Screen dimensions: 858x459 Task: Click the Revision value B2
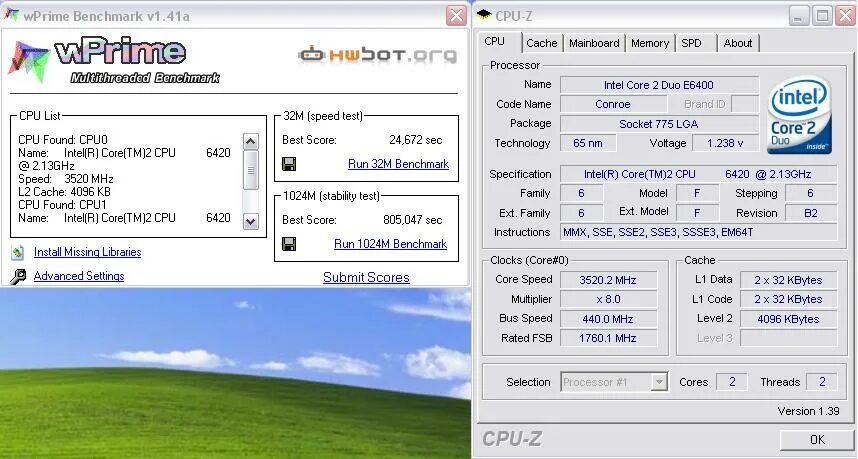(811, 213)
